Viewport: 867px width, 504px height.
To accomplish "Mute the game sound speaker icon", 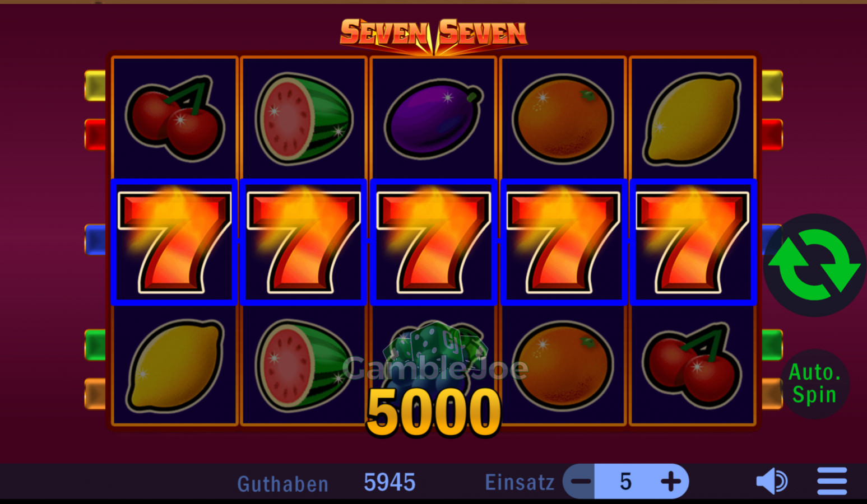I will click(x=772, y=481).
